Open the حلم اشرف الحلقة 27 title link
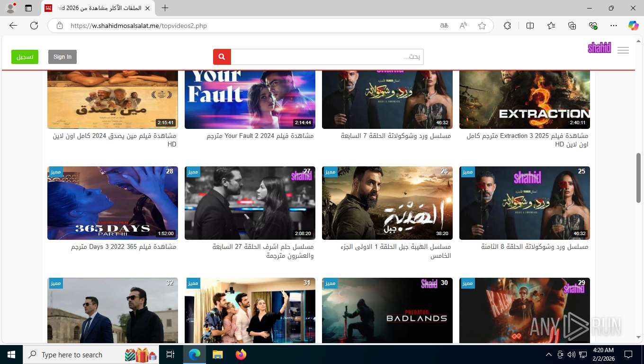Screen dimensions: 644x364 click(x=263, y=251)
